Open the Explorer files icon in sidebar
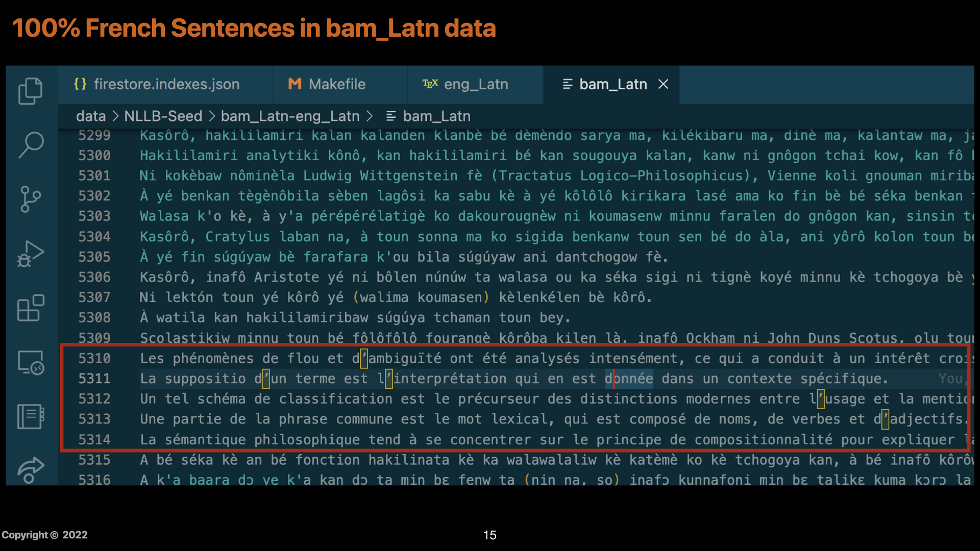The width and height of the screenshot is (980, 551). (31, 91)
